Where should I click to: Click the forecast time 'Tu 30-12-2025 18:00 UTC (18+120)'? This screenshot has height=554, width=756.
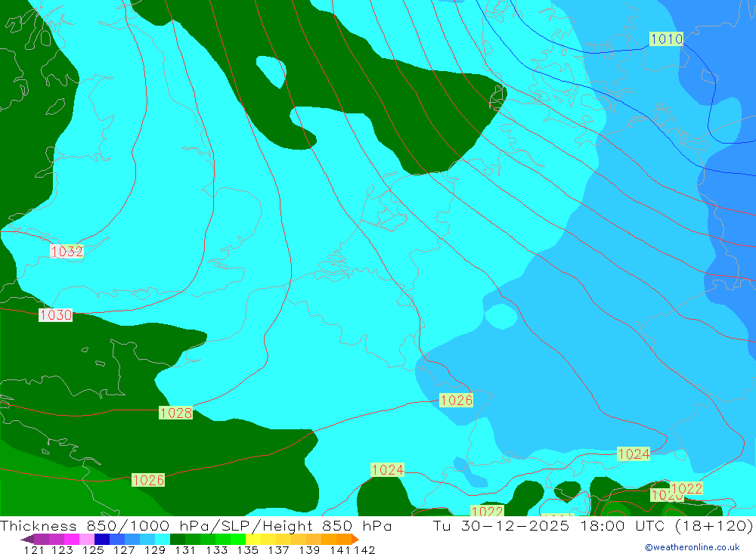point(593,525)
